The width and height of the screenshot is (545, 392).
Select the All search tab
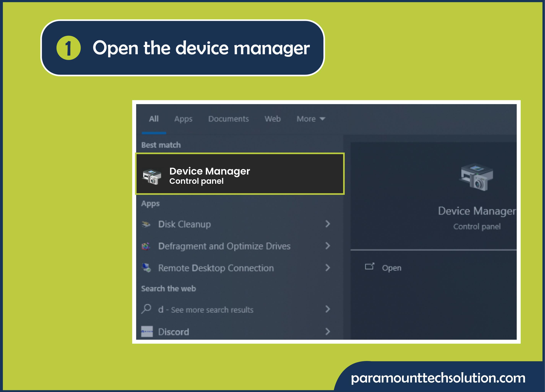(x=154, y=119)
